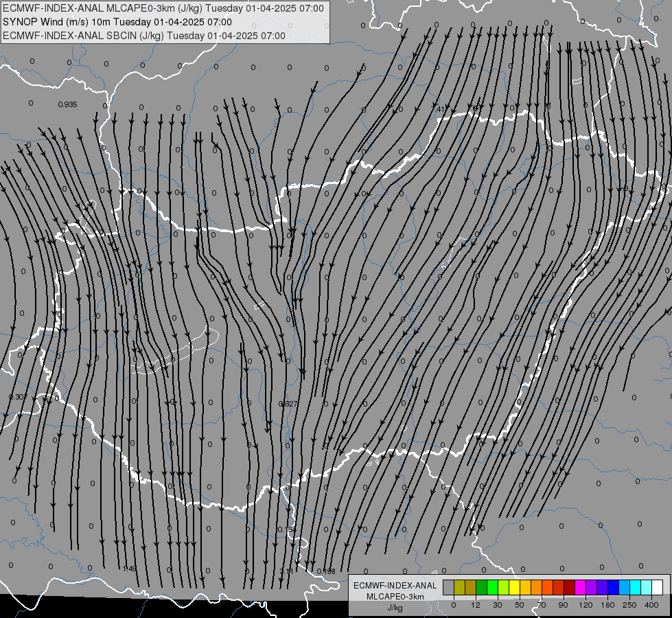Select the pure yellow legend swatch
The image size is (672, 618).
[x=514, y=587]
